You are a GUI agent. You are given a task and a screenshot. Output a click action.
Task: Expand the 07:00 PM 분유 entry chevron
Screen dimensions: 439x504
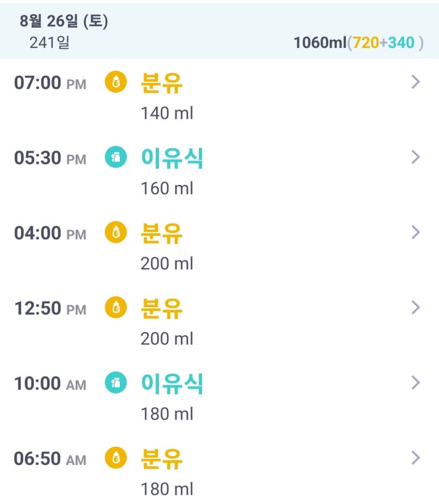point(415,82)
